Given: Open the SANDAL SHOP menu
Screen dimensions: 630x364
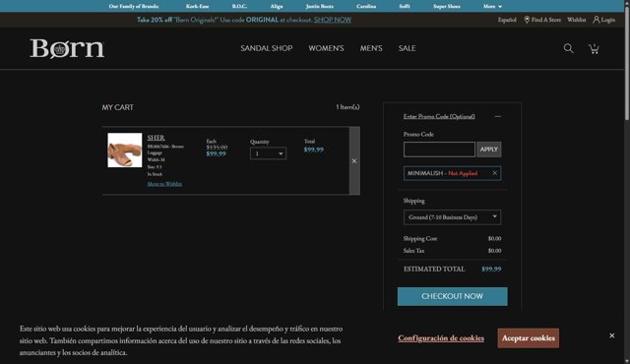Looking at the screenshot, I should coord(267,48).
